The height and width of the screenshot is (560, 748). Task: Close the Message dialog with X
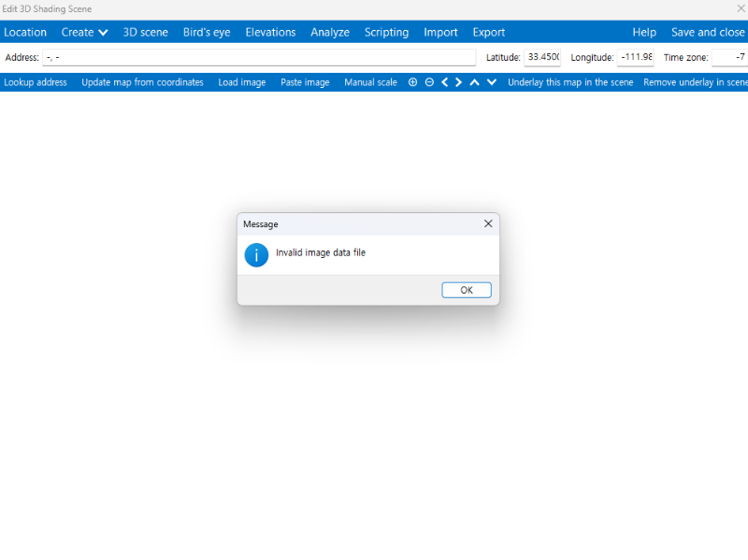[x=487, y=224]
